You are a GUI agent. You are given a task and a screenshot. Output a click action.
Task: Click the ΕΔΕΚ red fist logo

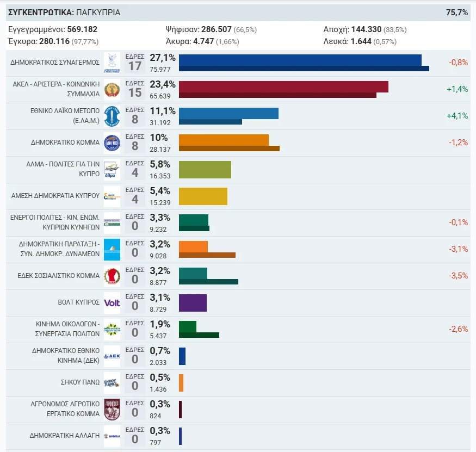pyautogui.click(x=112, y=276)
